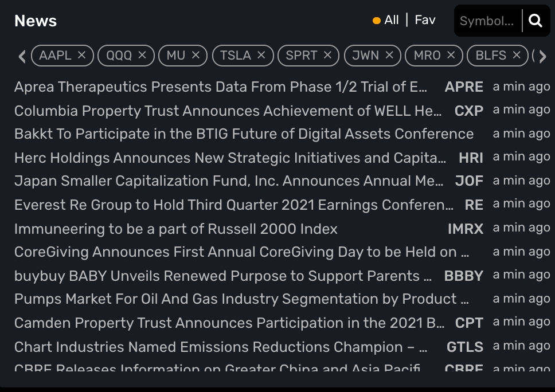This screenshot has height=392, width=555.
Task: Remove the JWN symbol chip
Action: [389, 55]
